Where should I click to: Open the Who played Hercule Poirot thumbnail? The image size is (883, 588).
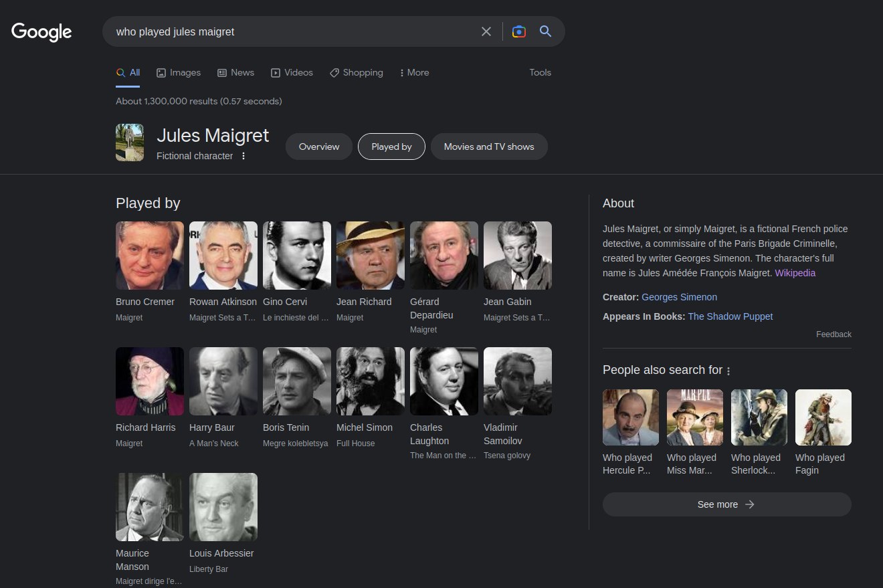631,417
